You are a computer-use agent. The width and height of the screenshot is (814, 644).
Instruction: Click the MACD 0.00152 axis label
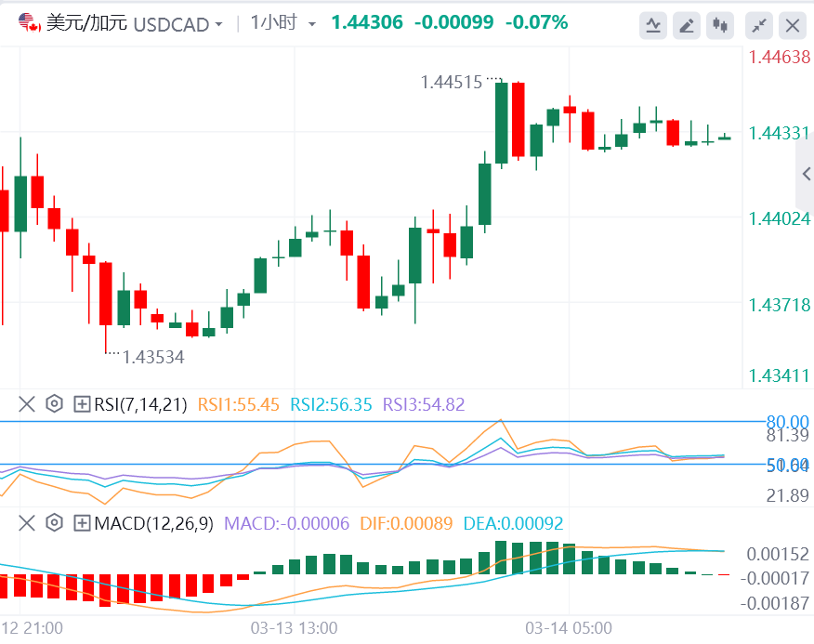(777, 554)
